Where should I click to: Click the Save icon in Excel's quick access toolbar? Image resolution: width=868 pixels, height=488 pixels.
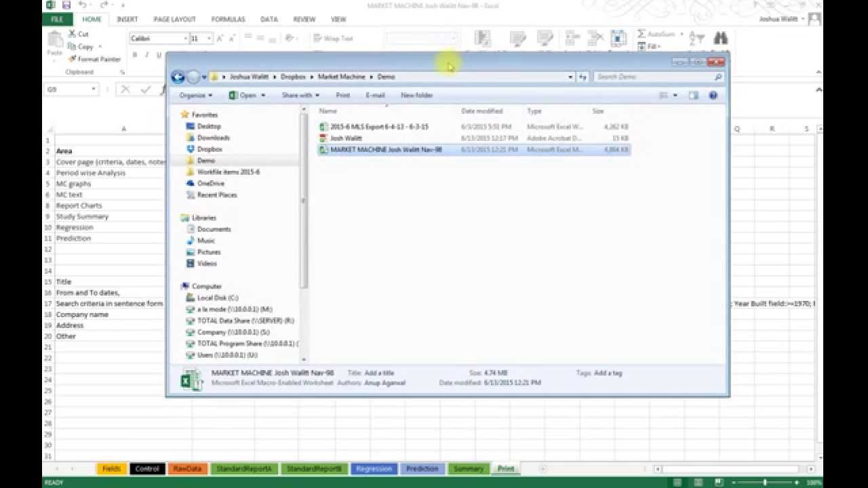(67, 5)
